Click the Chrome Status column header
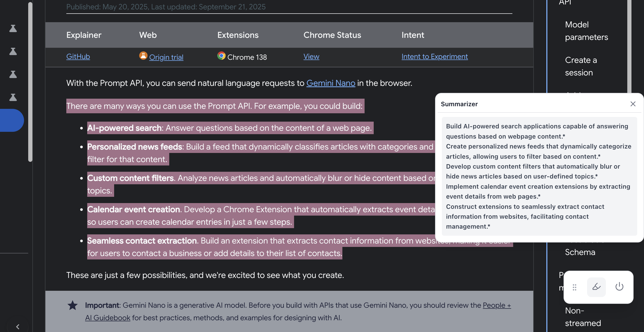The width and height of the screenshot is (644, 332). tap(332, 35)
